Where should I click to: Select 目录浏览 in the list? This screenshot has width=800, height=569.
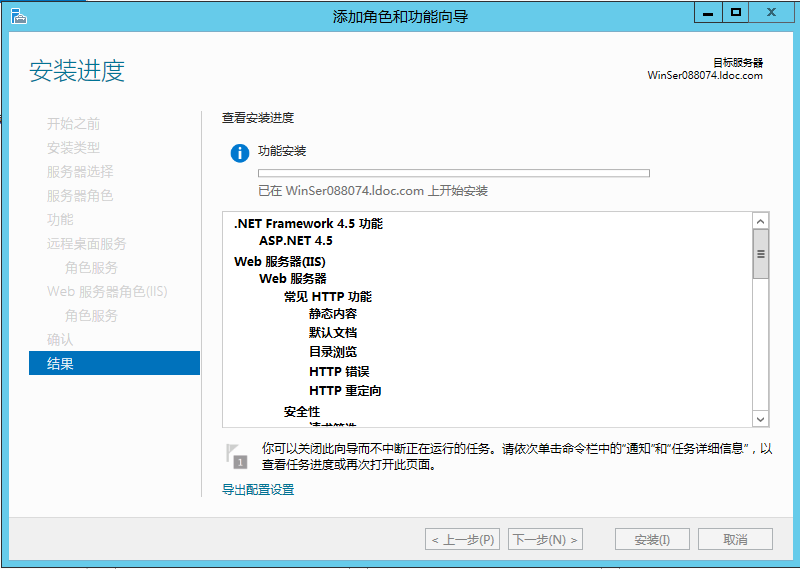point(333,352)
